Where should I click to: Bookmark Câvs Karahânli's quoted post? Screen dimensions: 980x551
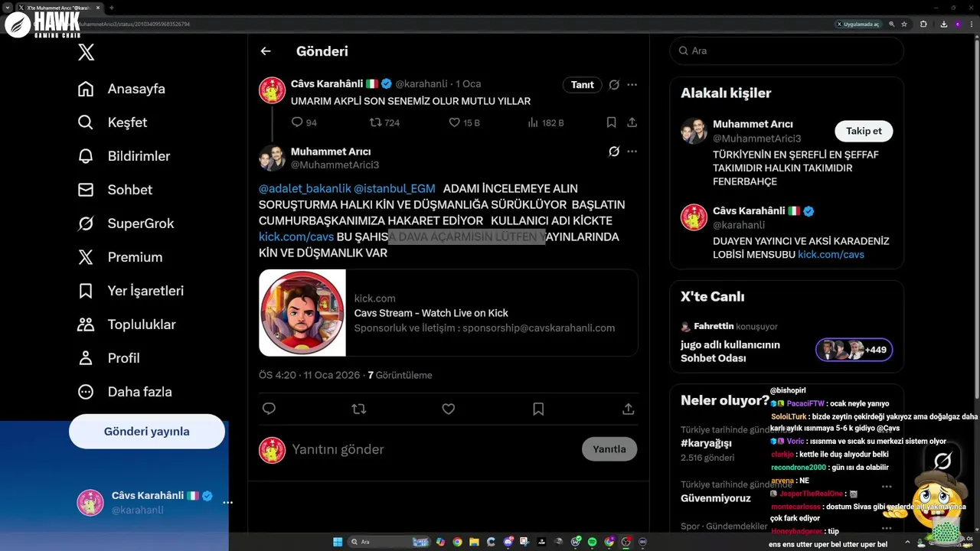point(611,122)
